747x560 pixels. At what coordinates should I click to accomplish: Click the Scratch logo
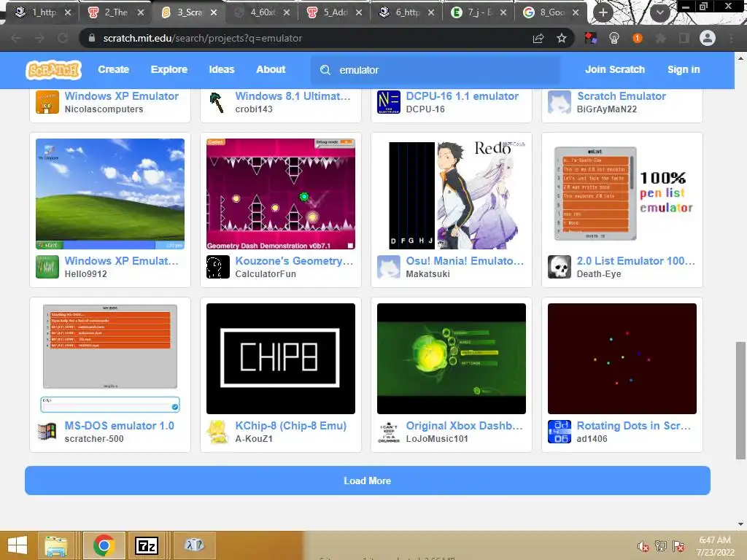53,70
